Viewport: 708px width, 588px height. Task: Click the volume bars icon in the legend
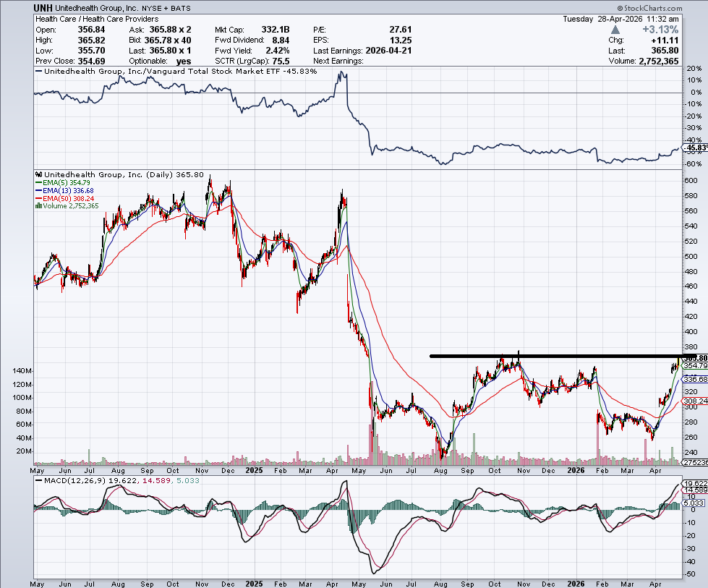pos(38,206)
